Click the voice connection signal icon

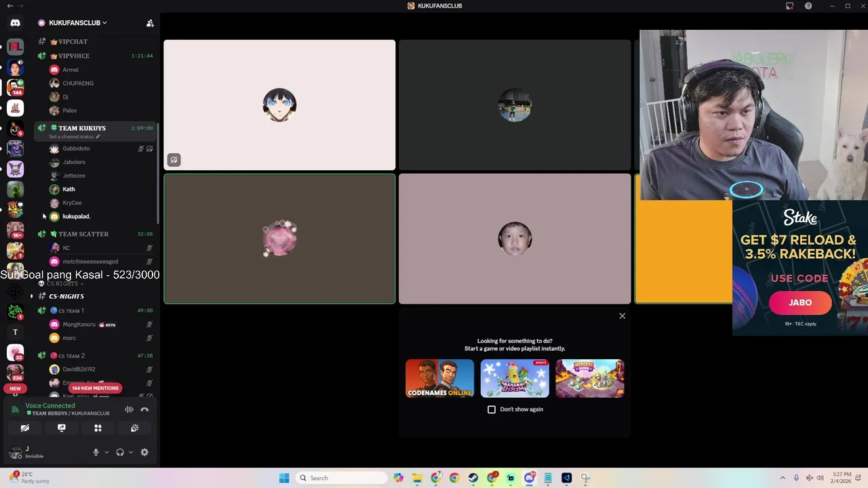click(x=15, y=409)
